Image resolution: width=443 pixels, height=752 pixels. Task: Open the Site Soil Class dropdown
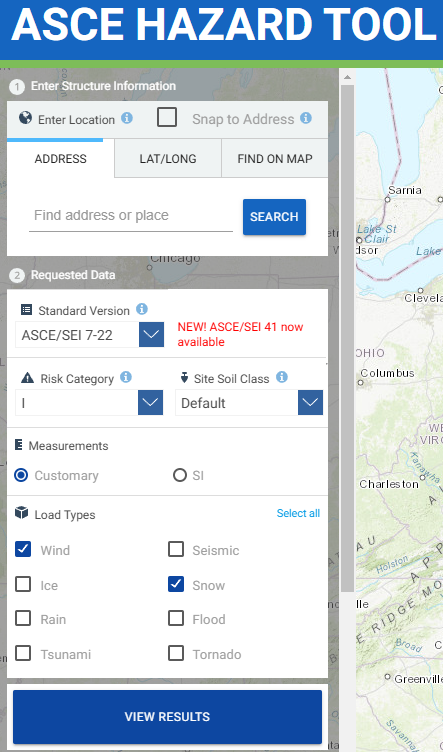point(310,402)
